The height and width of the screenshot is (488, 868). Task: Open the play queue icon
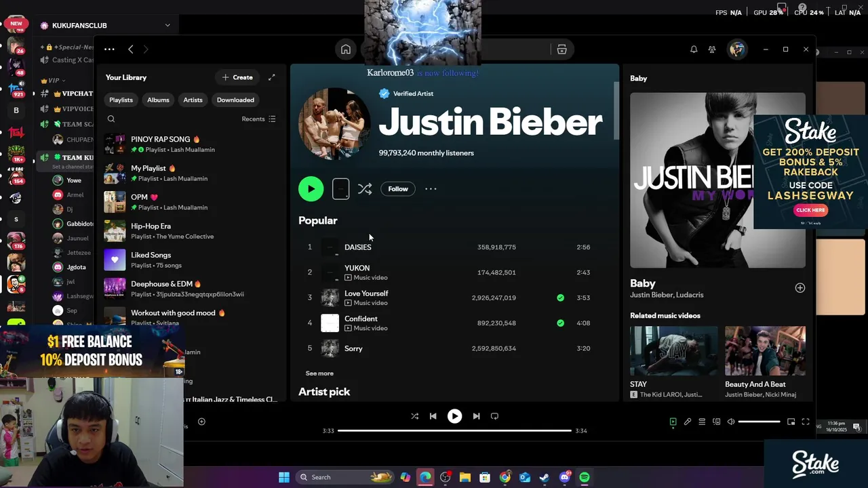[x=702, y=422]
